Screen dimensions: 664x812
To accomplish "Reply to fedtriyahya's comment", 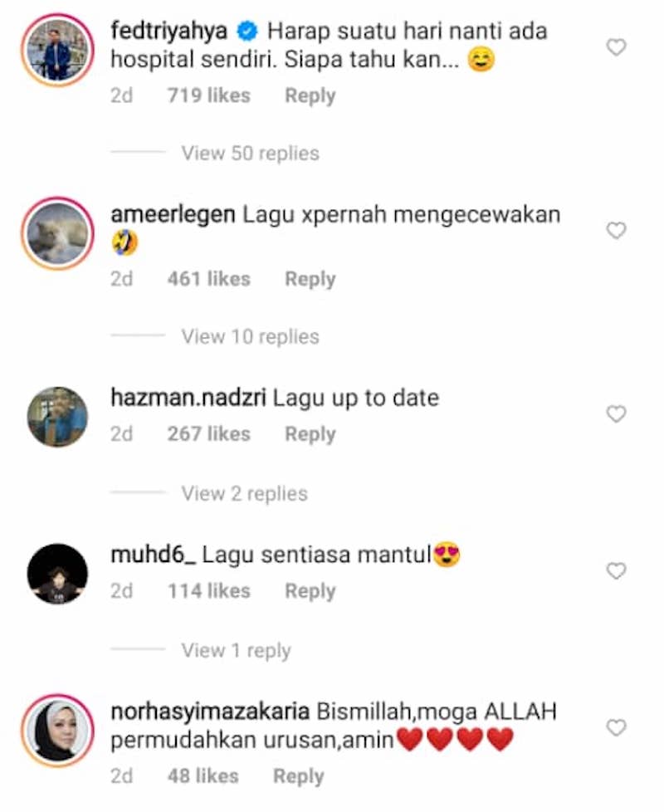I will (310, 95).
